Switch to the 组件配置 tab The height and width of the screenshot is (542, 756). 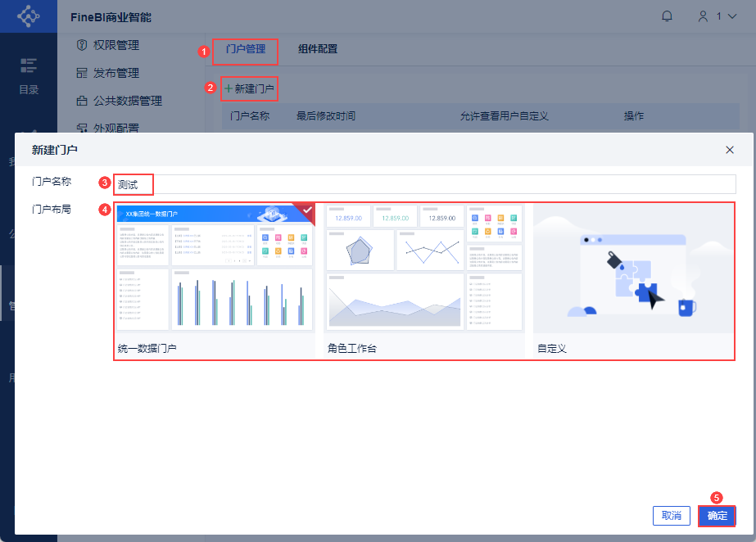[x=318, y=48]
